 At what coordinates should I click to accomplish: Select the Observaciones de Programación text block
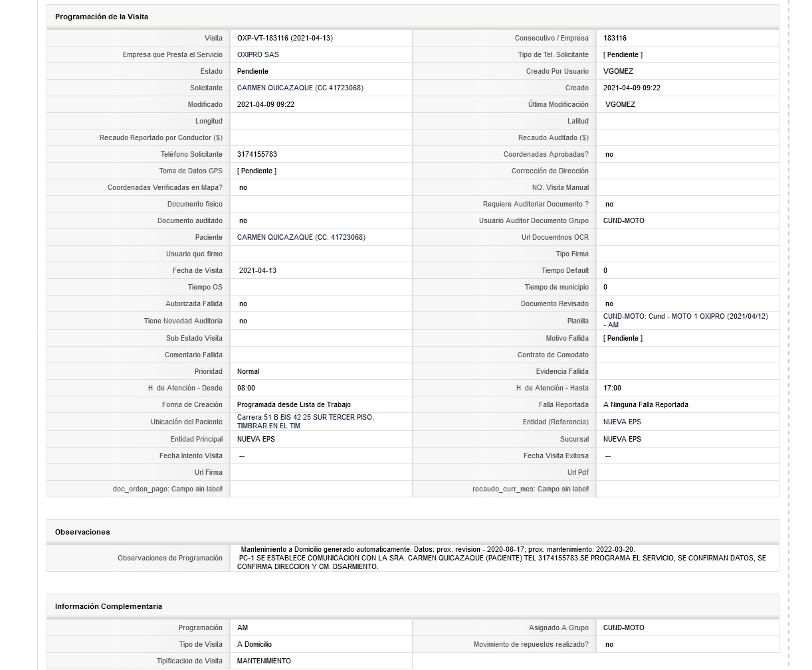click(x=502, y=558)
